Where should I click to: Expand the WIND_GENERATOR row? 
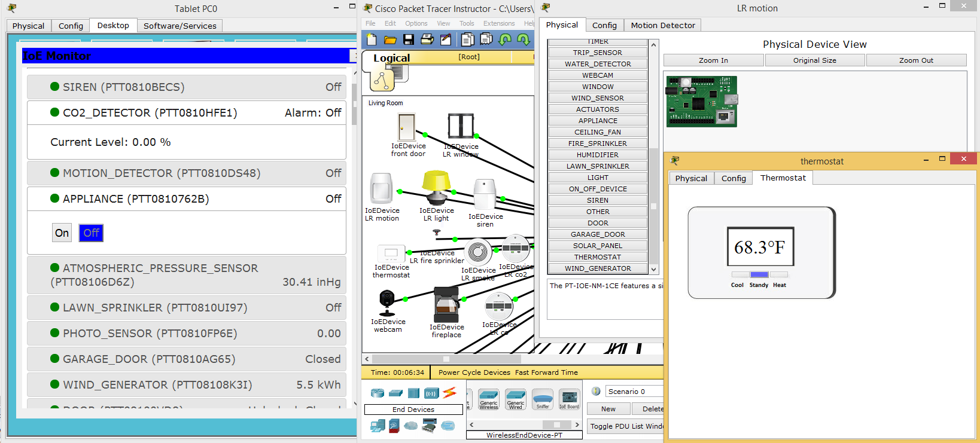click(x=187, y=384)
